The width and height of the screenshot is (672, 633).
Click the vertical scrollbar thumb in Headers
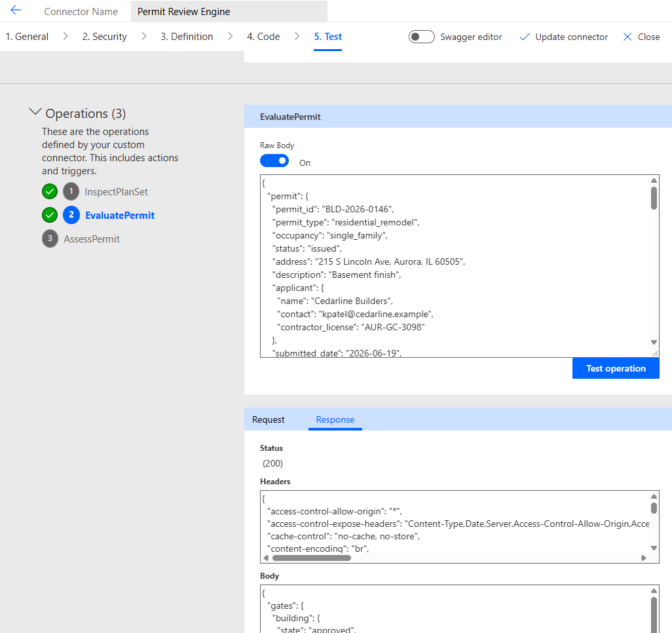coord(654,508)
